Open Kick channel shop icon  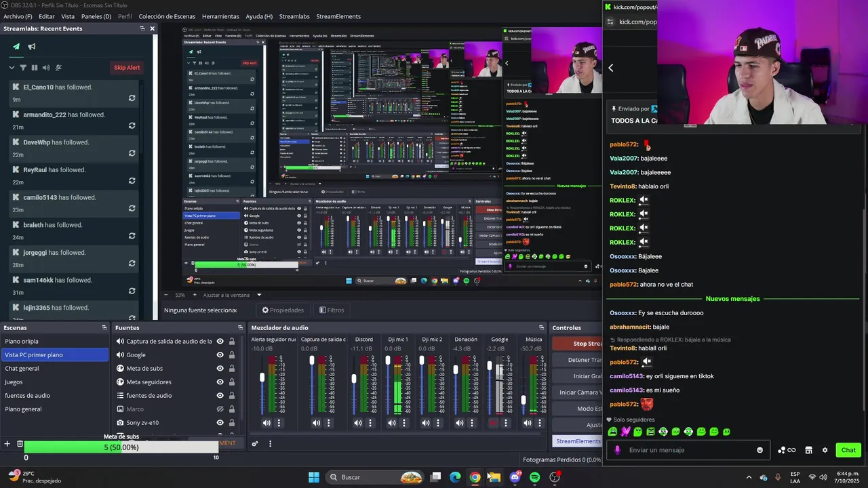tap(808, 450)
